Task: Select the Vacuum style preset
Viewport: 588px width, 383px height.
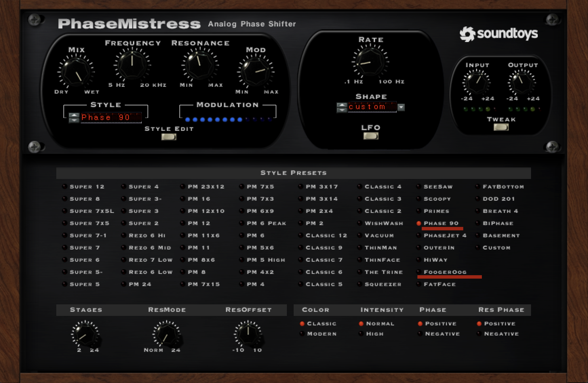Action: point(376,236)
